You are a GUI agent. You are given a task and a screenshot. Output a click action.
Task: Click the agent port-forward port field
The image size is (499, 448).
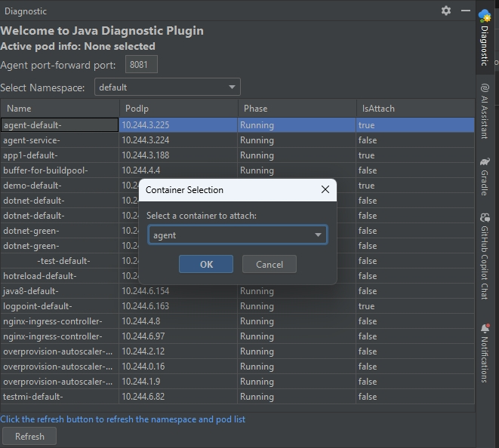(141, 65)
